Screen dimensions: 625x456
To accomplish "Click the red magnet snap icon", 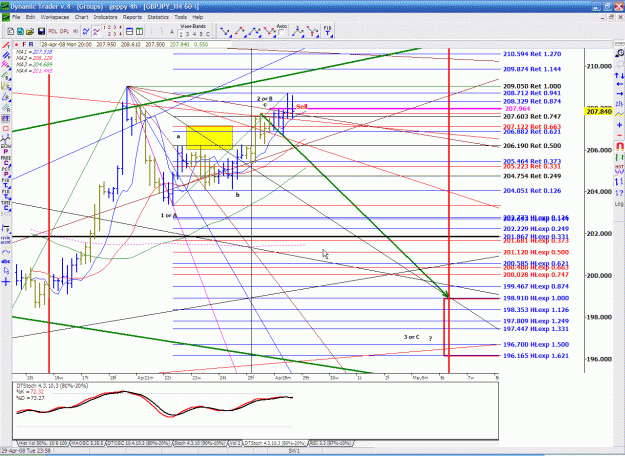I will click(x=619, y=146).
